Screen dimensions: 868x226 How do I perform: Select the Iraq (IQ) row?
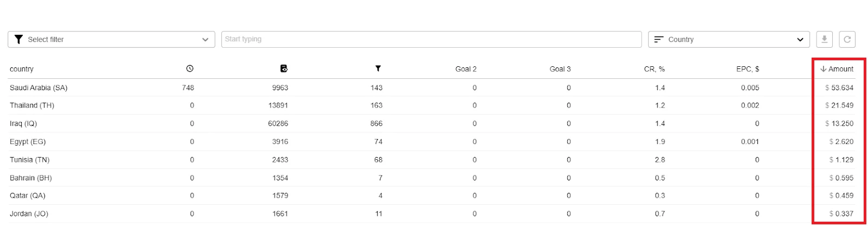coord(431,123)
